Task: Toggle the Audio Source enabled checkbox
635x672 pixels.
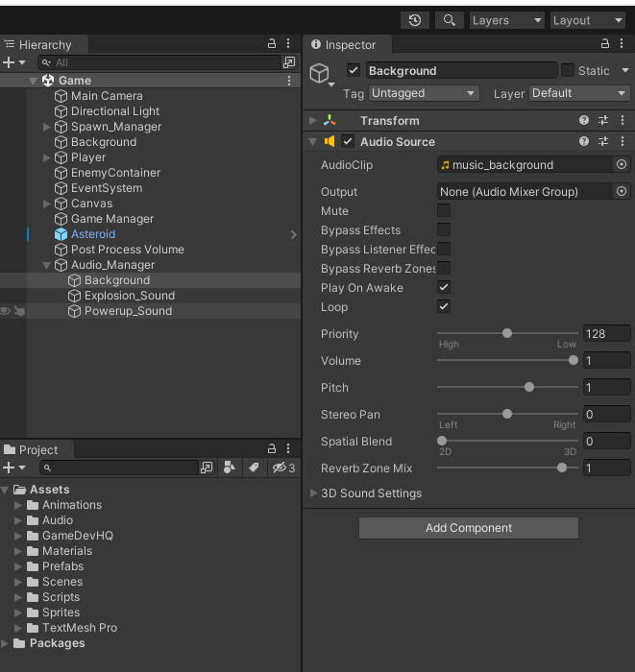Action: pyautogui.click(x=348, y=141)
